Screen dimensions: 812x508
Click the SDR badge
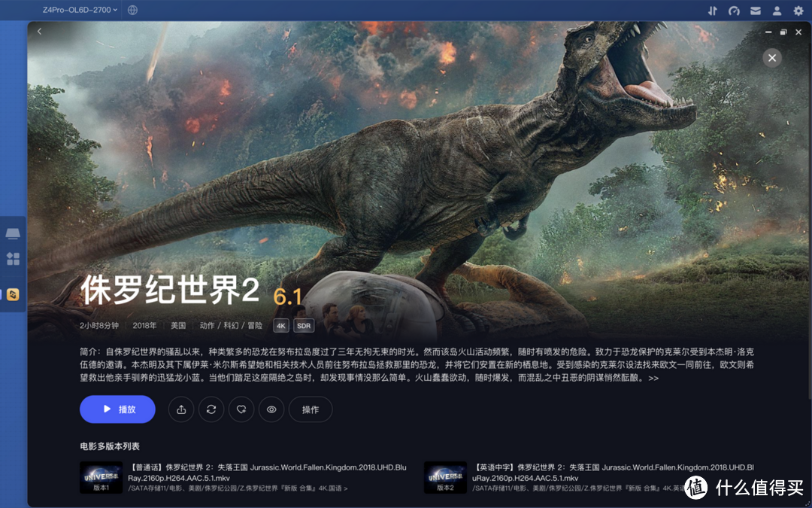point(304,326)
